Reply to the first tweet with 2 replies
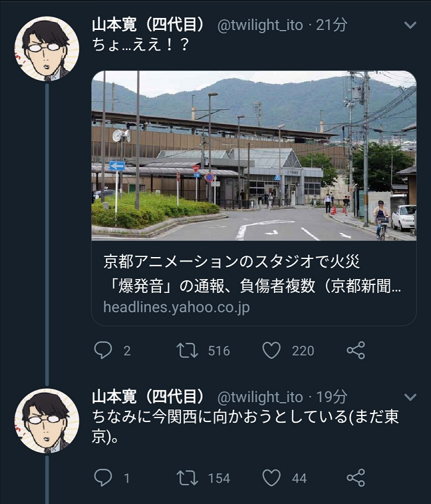This screenshot has height=504, width=431. pyautogui.click(x=103, y=350)
